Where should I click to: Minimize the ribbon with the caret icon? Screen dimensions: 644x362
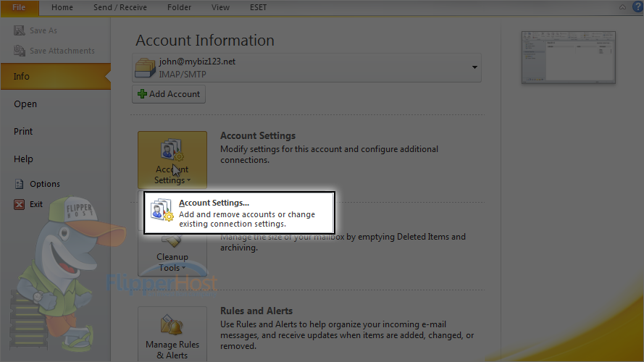click(x=623, y=7)
